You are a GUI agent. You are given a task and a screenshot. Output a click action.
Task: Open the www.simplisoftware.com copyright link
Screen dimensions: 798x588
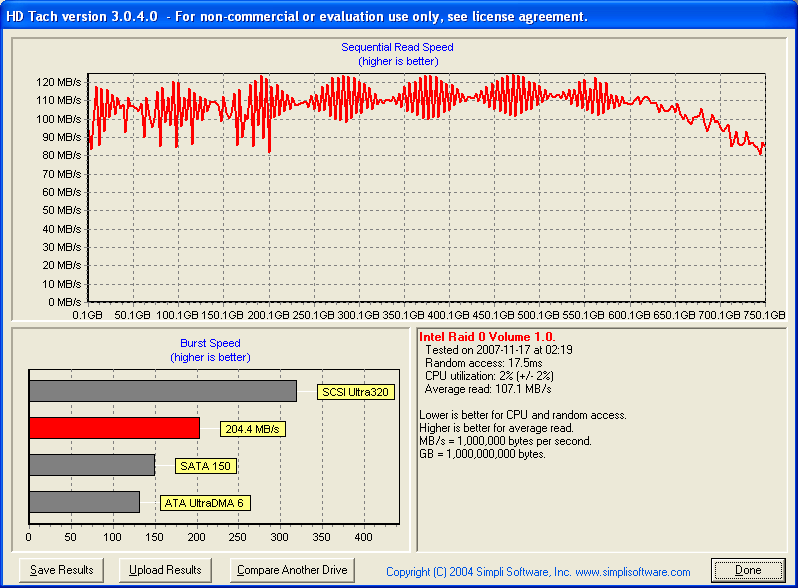click(633, 572)
